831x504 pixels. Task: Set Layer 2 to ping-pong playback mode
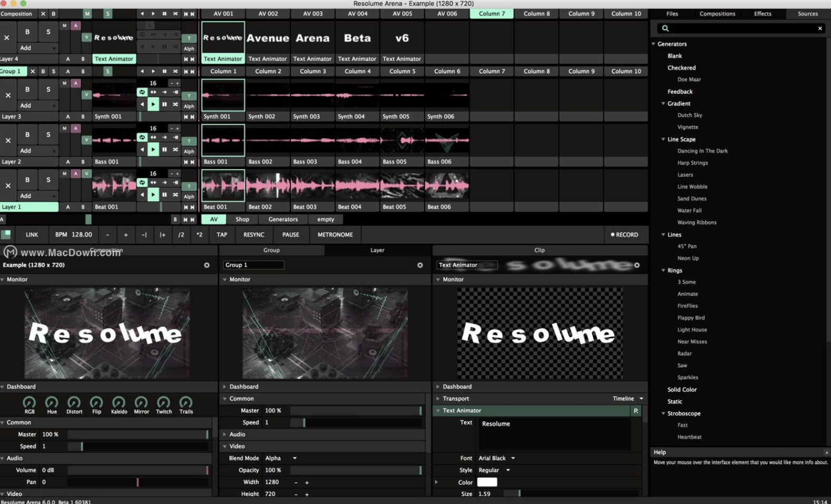153,137
